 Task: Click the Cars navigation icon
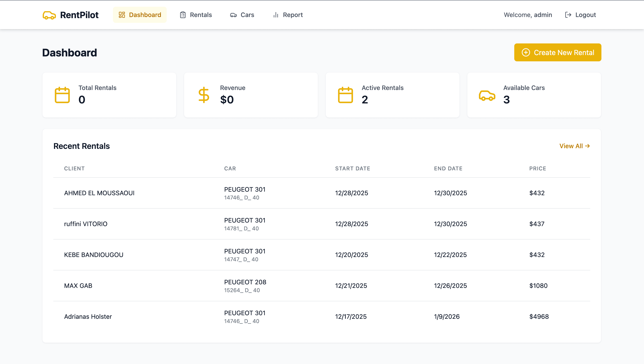pos(233,15)
